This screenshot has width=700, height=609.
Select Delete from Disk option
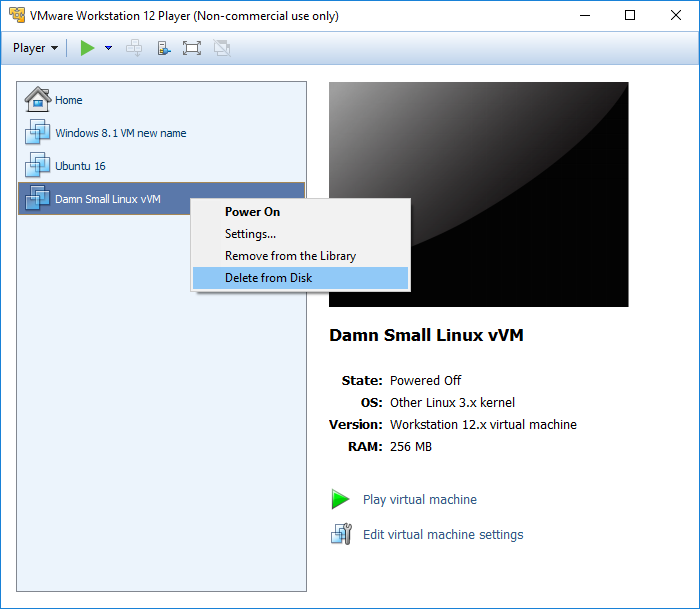[x=300, y=278]
